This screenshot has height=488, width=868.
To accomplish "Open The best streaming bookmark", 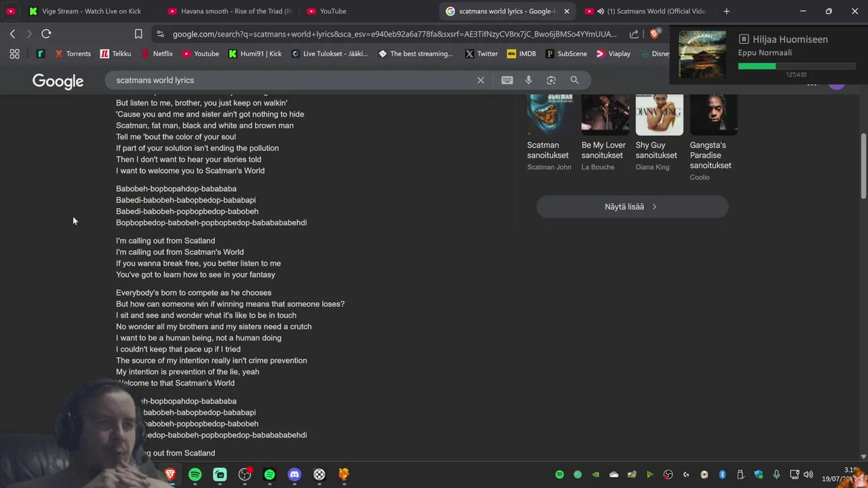I will [416, 54].
